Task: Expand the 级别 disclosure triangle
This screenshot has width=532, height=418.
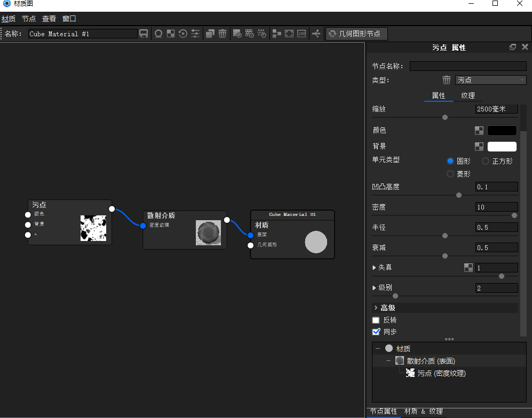Action: (374, 288)
